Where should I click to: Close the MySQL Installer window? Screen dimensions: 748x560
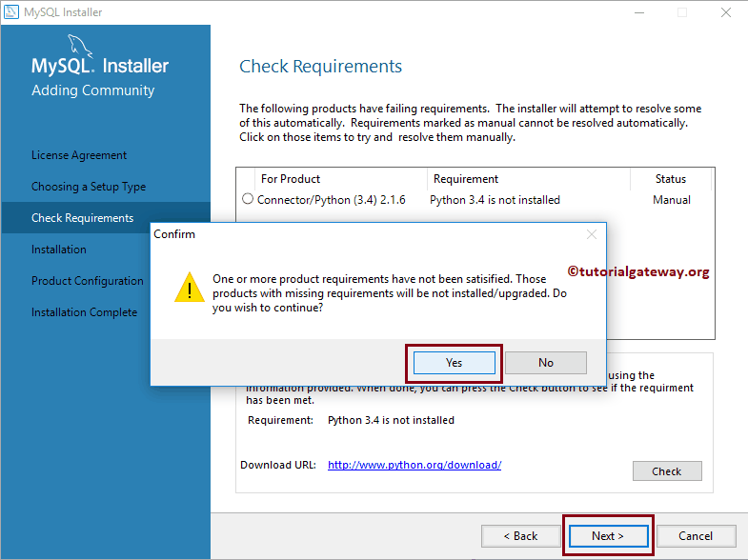click(725, 12)
